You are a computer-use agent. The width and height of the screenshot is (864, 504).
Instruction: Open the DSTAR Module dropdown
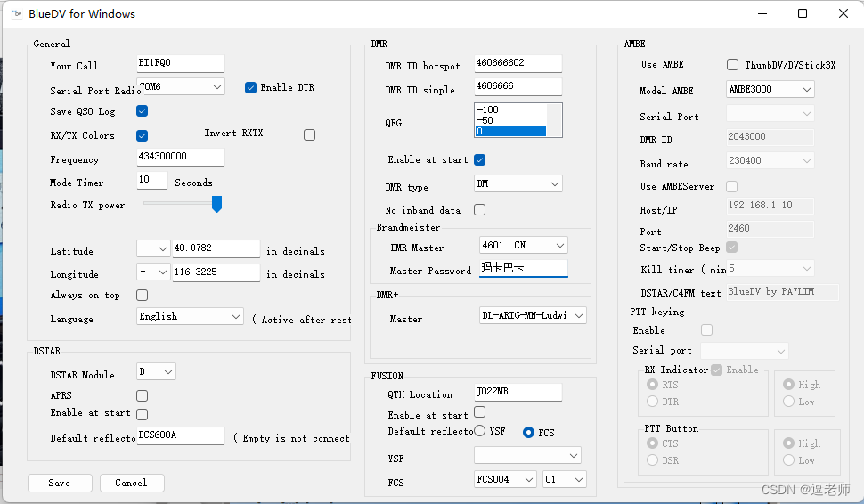(x=156, y=372)
